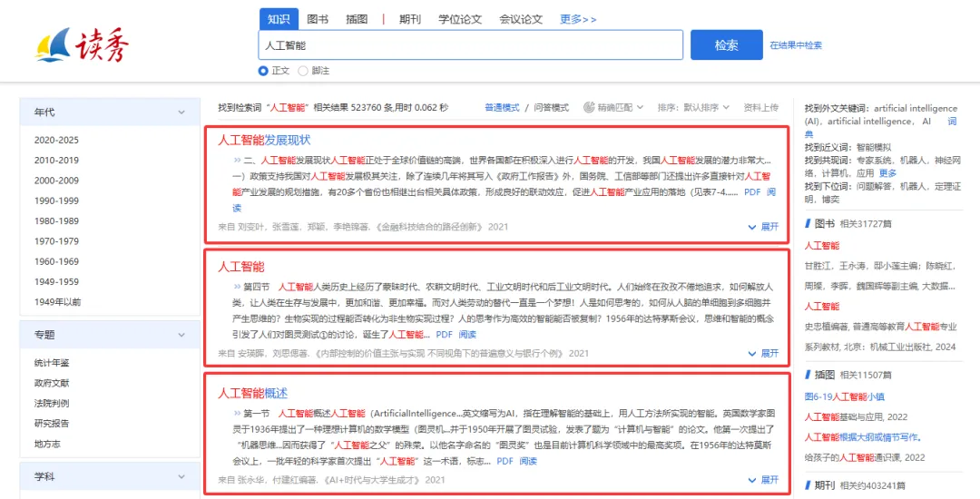Select the 正文 radio button

pos(263,71)
